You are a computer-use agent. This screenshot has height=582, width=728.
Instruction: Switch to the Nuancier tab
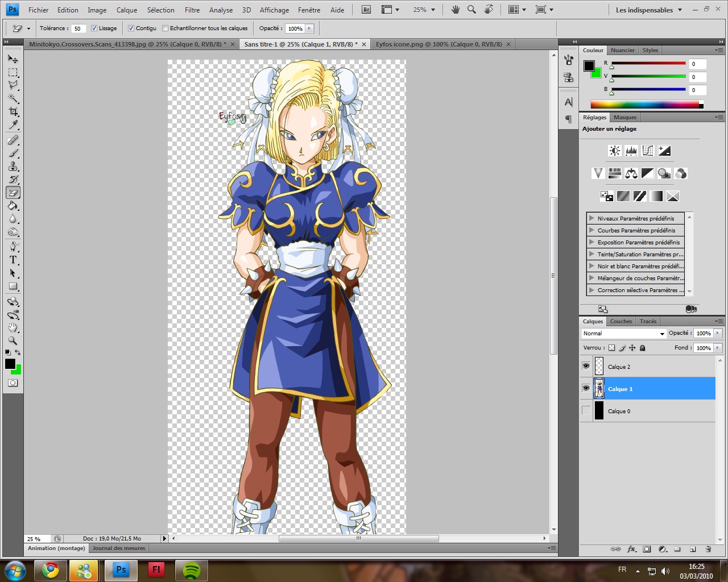tap(623, 50)
